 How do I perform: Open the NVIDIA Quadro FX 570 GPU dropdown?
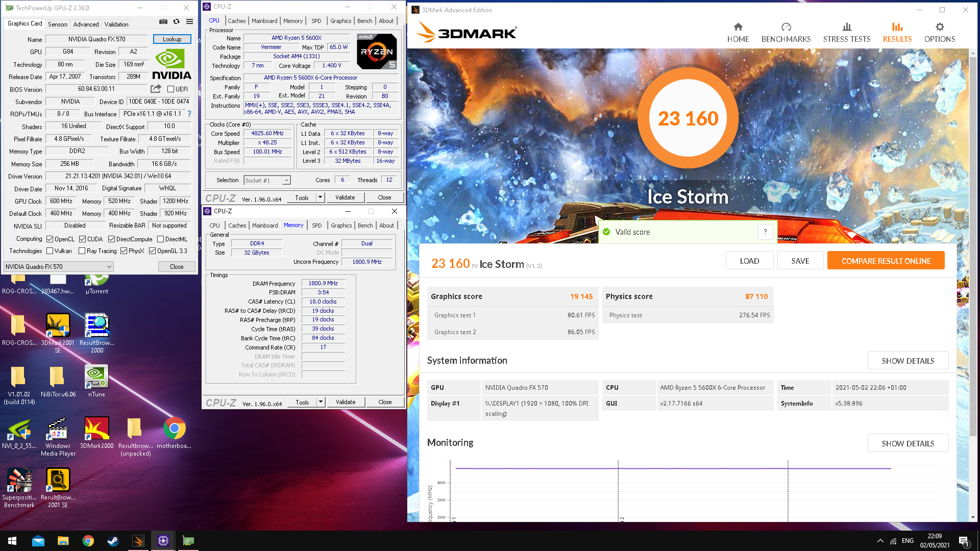(x=58, y=266)
